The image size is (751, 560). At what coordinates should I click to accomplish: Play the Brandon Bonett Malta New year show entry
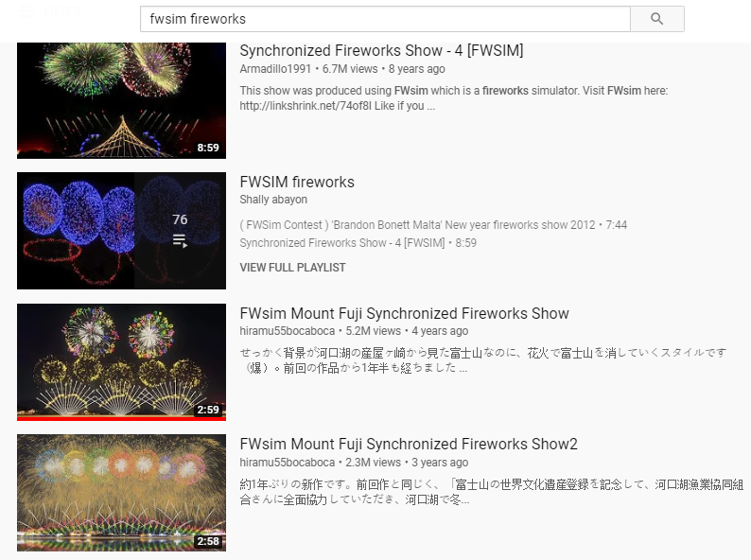pyautogui.click(x=433, y=225)
